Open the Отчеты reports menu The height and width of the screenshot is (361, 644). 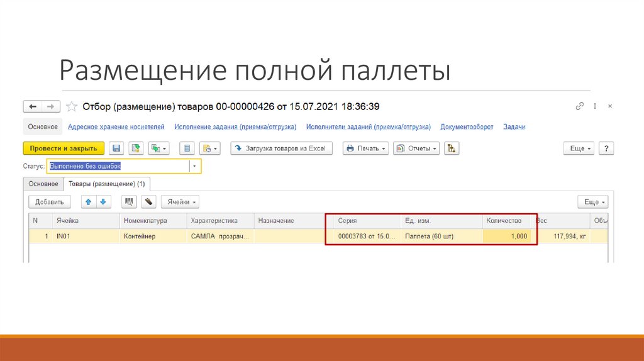point(416,148)
